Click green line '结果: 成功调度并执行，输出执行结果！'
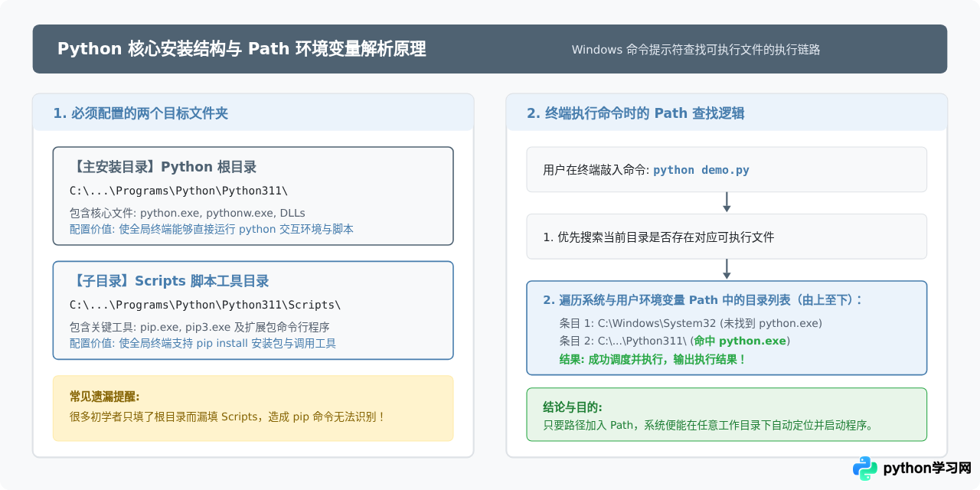 click(653, 359)
